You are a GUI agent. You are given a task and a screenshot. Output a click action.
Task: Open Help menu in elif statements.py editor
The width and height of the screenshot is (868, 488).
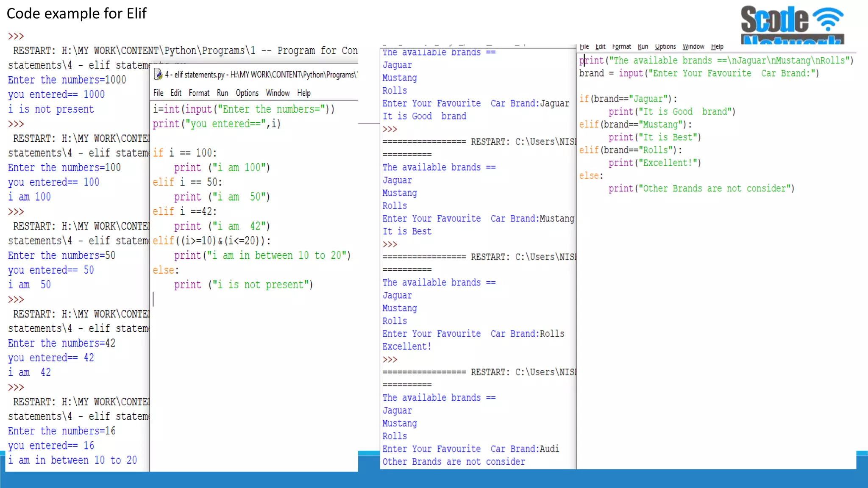pos(304,93)
